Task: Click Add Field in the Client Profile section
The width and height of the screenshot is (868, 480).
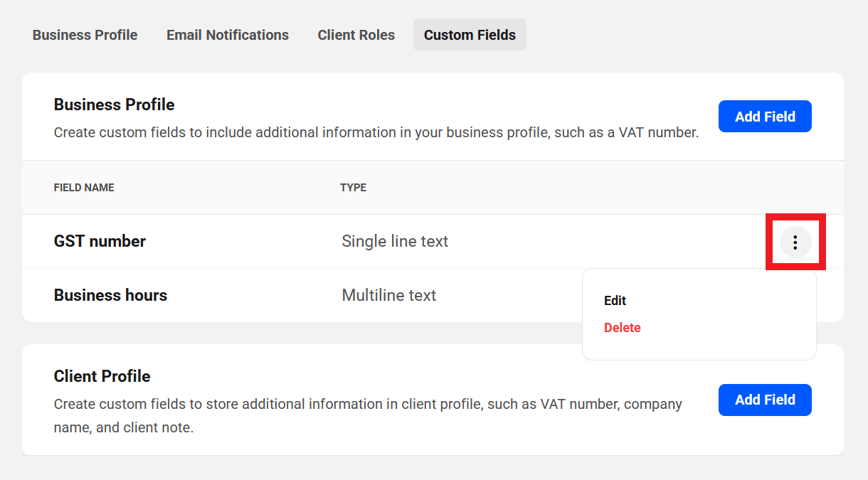Action: (765, 400)
